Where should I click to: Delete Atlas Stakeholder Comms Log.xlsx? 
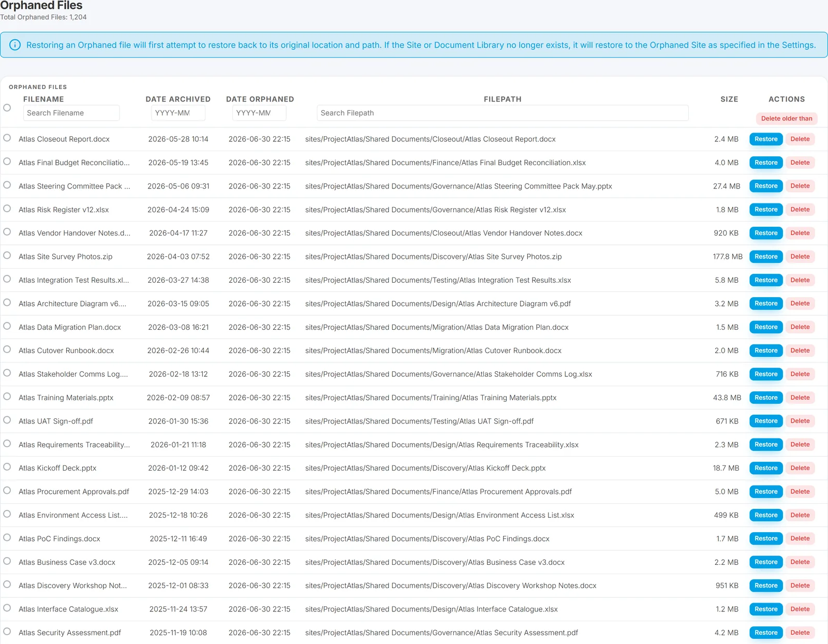800,374
